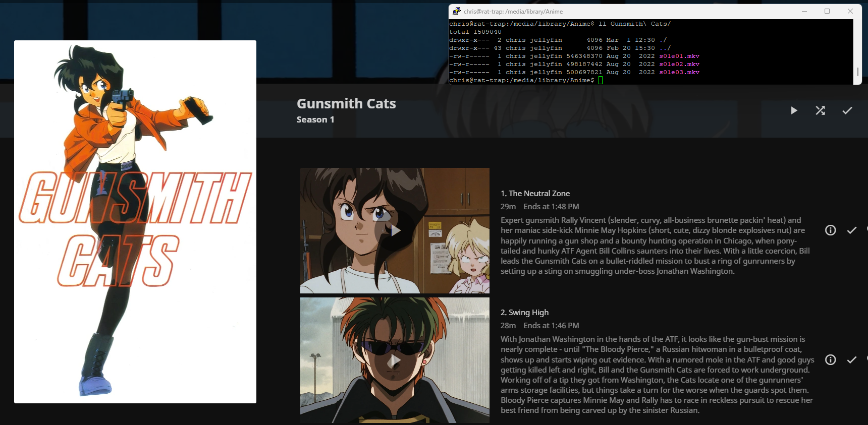This screenshot has height=425, width=868.
Task: Click the Season 1 subtitle
Action: pyautogui.click(x=315, y=119)
